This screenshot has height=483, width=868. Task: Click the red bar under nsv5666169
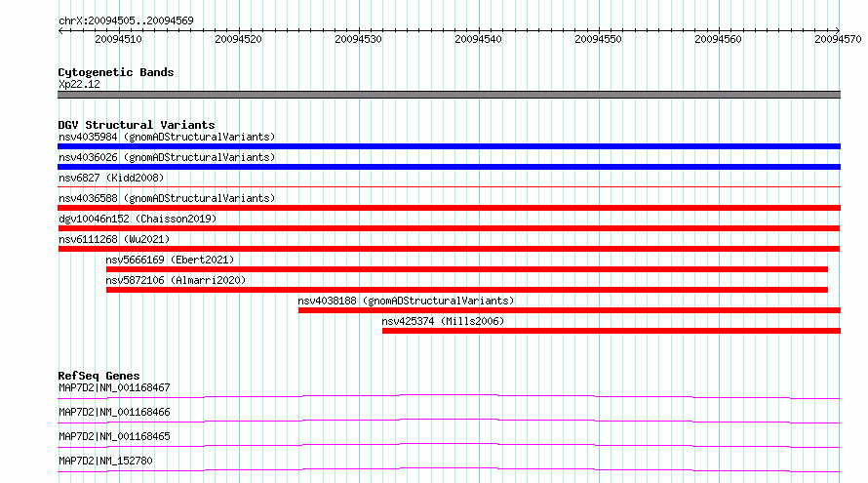pyautogui.click(x=466, y=269)
